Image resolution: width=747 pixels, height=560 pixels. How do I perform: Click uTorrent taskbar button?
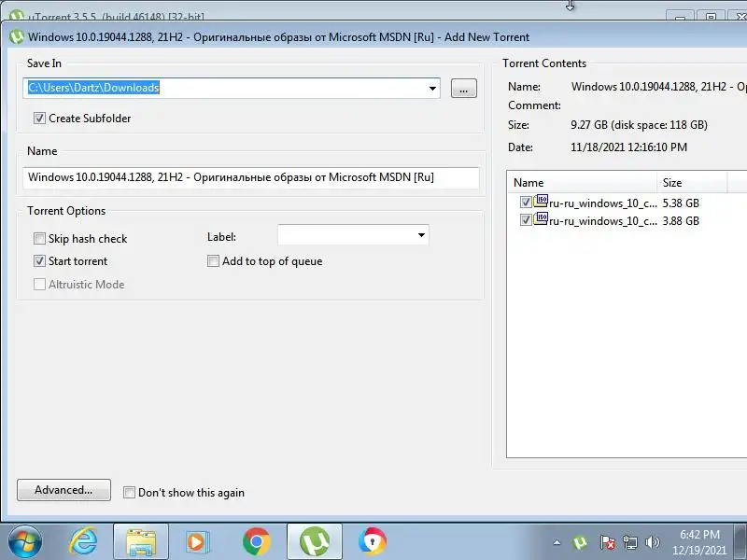(x=315, y=542)
